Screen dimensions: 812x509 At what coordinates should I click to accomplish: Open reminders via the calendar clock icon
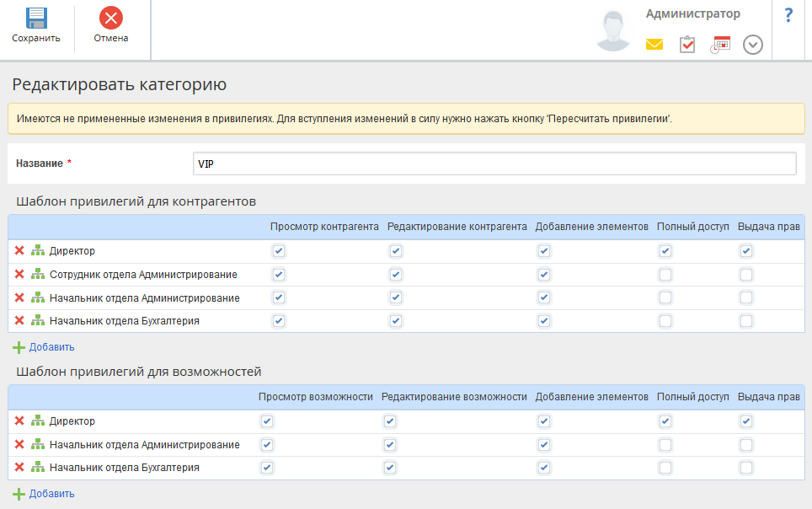pos(719,44)
